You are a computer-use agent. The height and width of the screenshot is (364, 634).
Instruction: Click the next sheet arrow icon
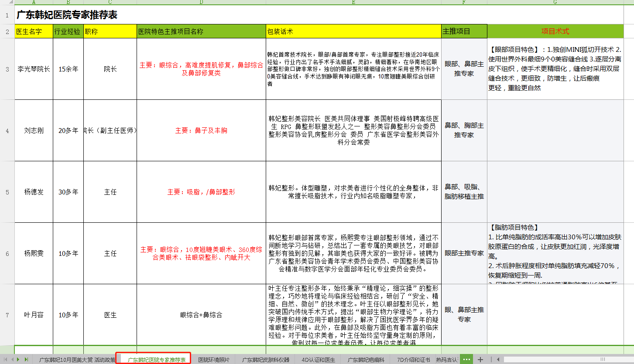click(18, 359)
